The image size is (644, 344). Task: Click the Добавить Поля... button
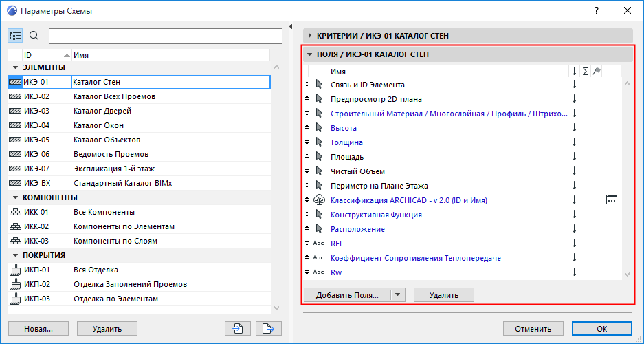(x=348, y=295)
